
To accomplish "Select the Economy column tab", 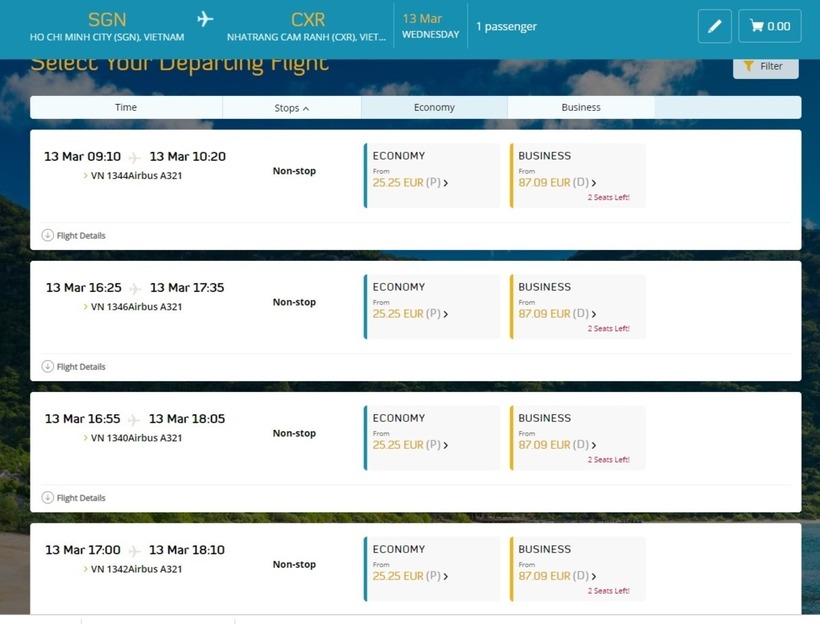I will [x=434, y=107].
